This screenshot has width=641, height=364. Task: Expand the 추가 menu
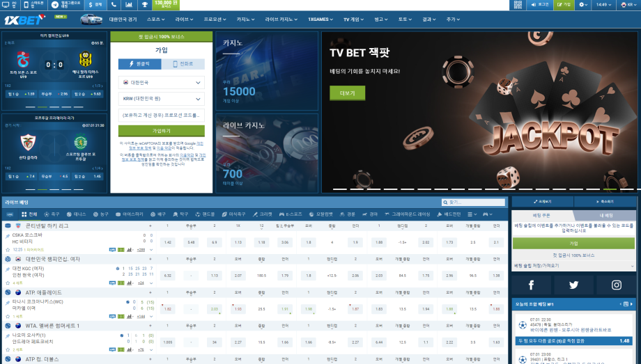[453, 19]
